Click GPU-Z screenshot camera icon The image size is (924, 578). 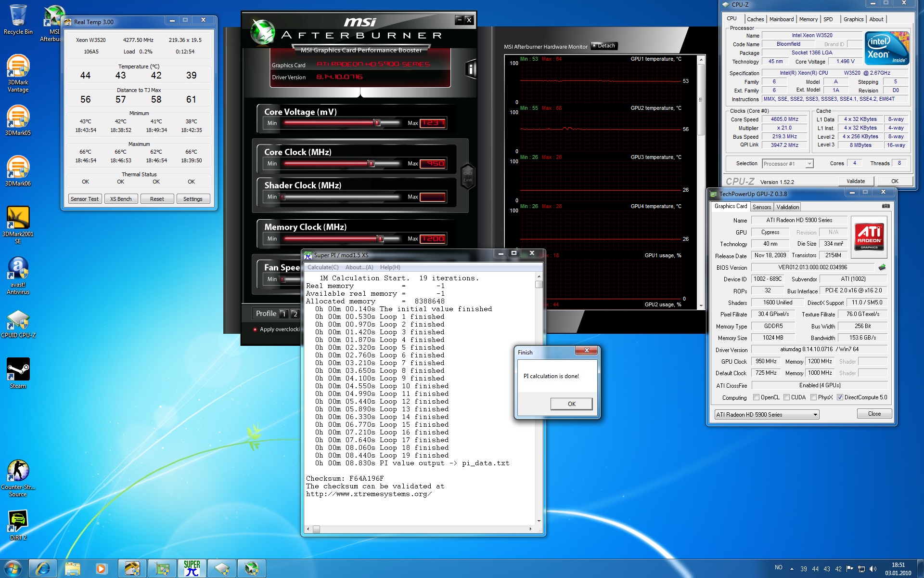[x=885, y=206]
